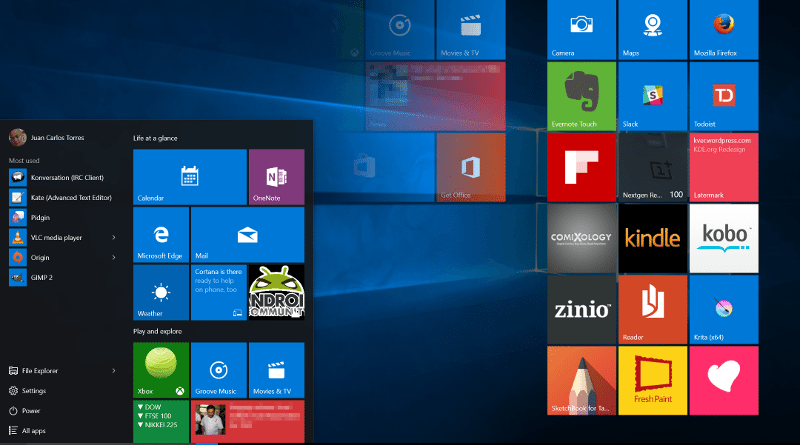The width and height of the screenshot is (800, 445).
Task: Expand VLC media player jump list arrow
Action: click(x=114, y=237)
